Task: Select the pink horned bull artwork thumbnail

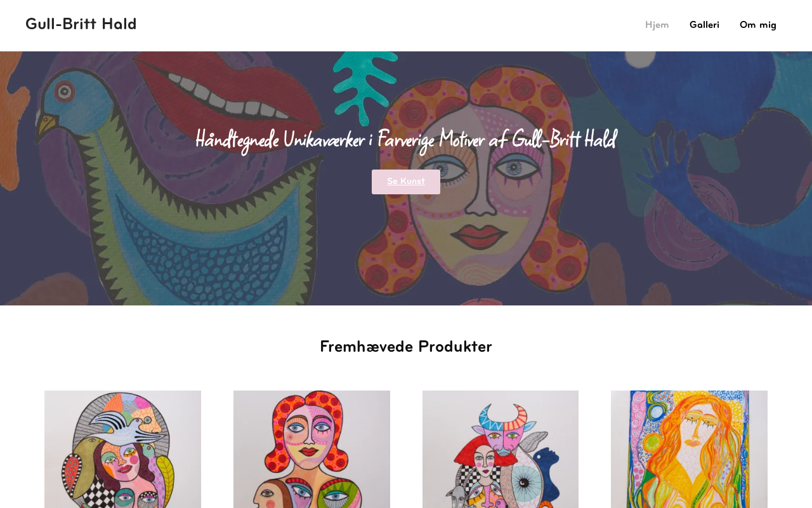Action: tap(501, 449)
